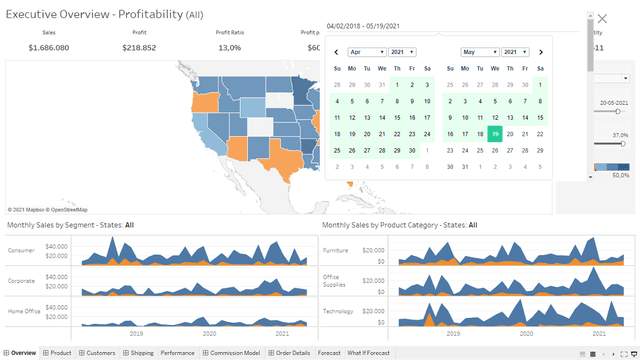Open the Apr month dropdown

pos(367,52)
